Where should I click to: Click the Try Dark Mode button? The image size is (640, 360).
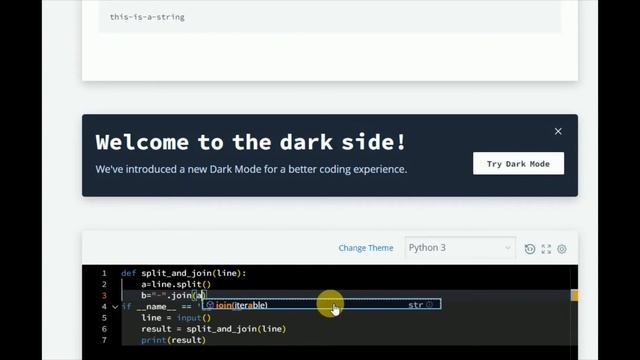518,164
